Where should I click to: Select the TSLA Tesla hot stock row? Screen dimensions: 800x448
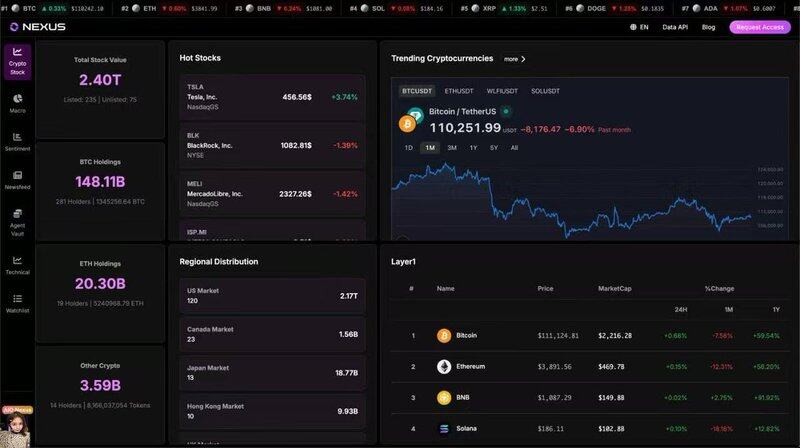pyautogui.click(x=272, y=97)
